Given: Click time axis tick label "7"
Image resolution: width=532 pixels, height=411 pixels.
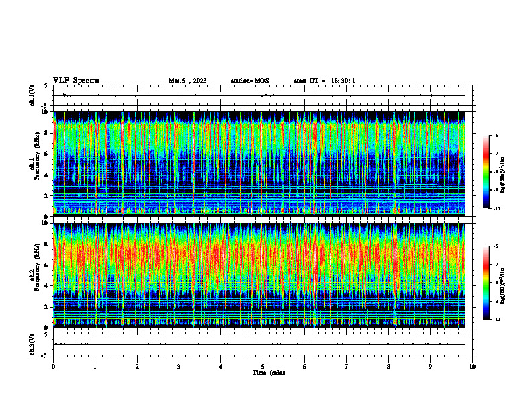Looking at the screenshot, I should (x=347, y=367).
